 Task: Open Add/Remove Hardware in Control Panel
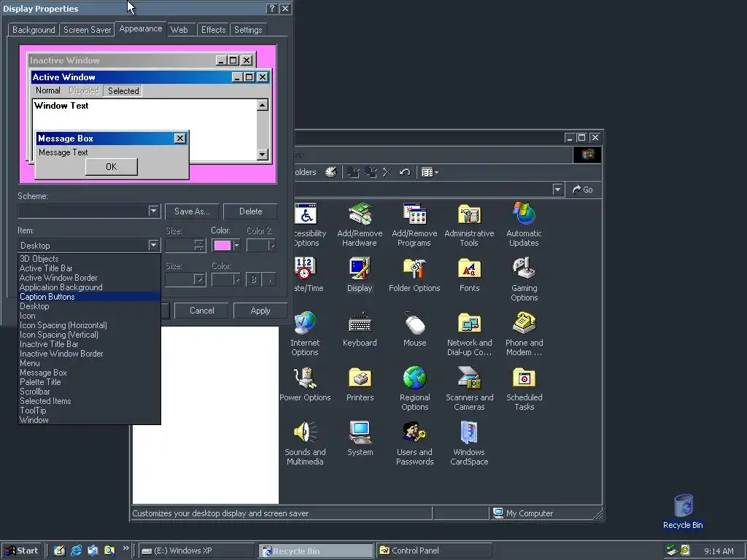(x=360, y=225)
